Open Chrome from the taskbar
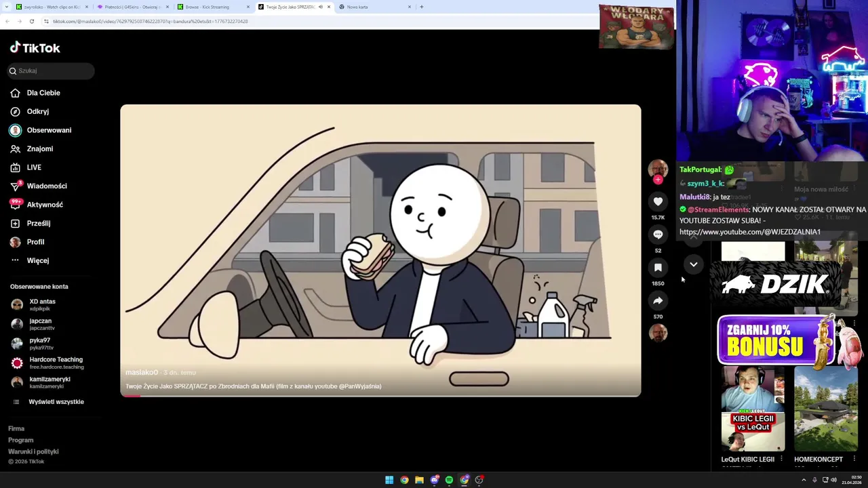Viewport: 868px width, 488px height. click(x=404, y=480)
